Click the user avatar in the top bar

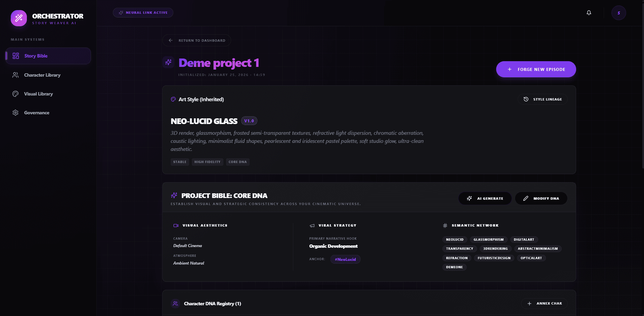[619, 12]
